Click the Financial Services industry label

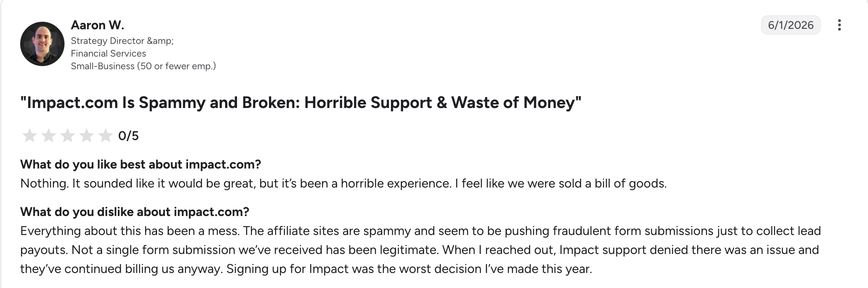click(108, 53)
